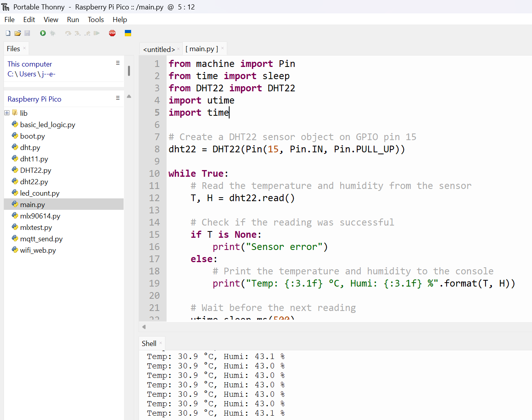Click 'dht22 = DHT22(Pin(15' code line

pyautogui.click(x=287, y=149)
